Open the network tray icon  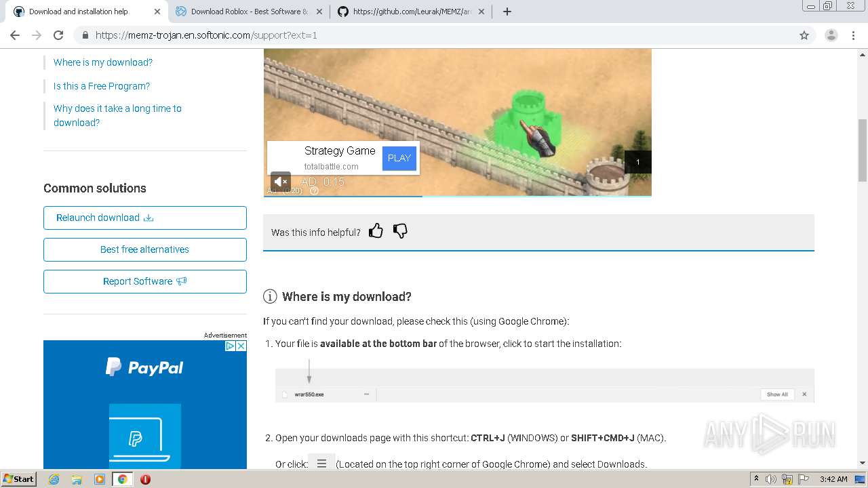click(787, 479)
